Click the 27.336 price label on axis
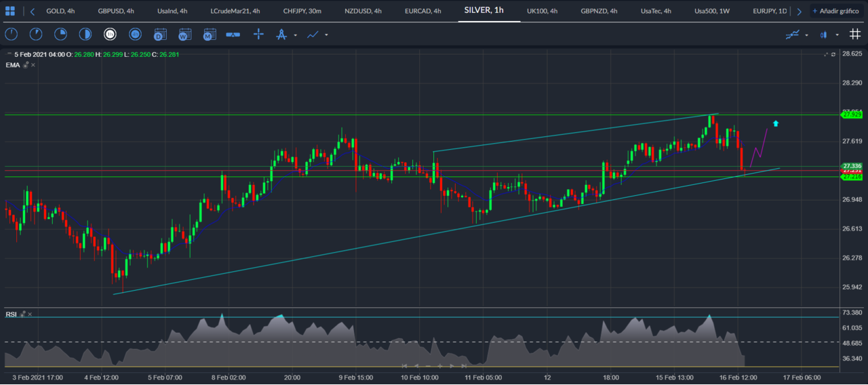868x385 pixels. pyautogui.click(x=852, y=166)
